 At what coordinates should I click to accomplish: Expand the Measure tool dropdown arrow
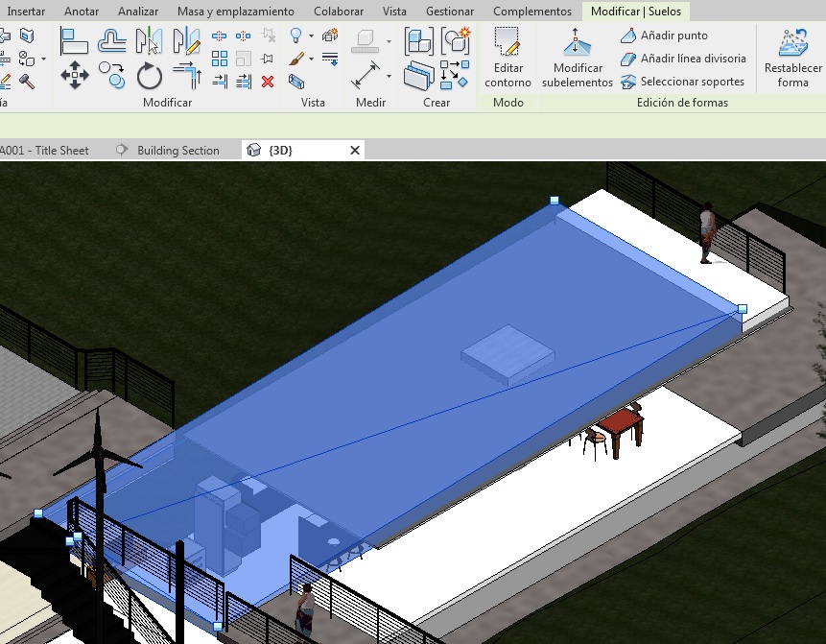tap(389, 76)
